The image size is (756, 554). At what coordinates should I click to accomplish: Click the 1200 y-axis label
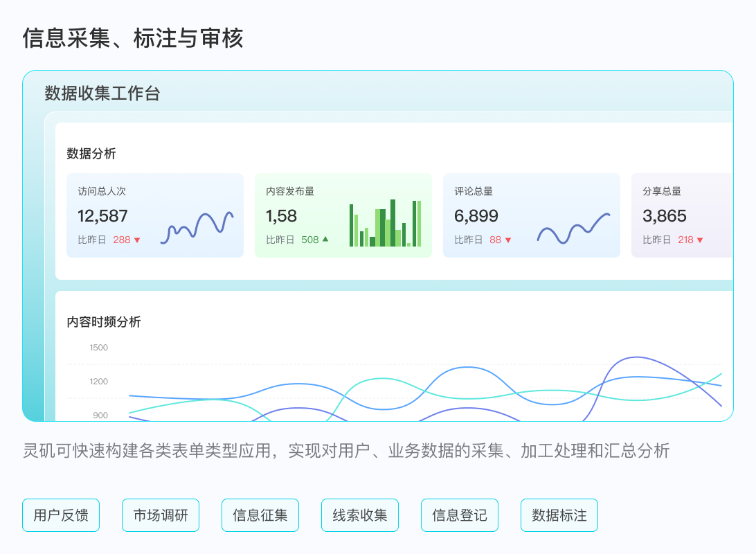[99, 382]
